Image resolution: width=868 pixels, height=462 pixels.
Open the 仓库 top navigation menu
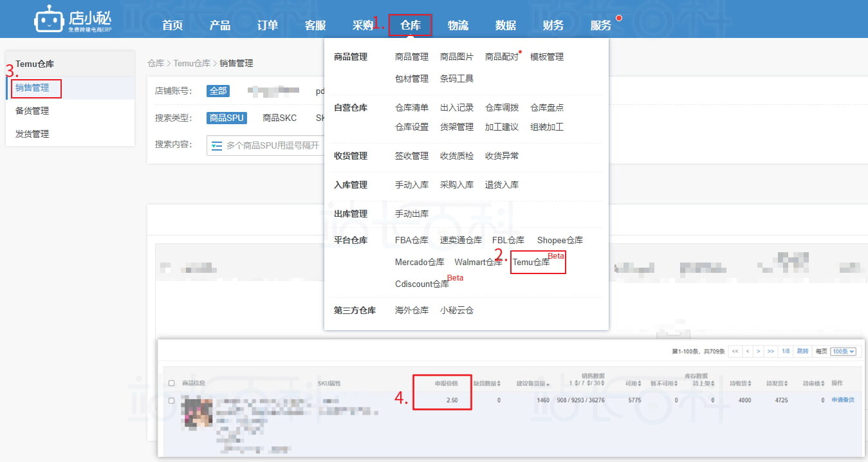[x=410, y=25]
